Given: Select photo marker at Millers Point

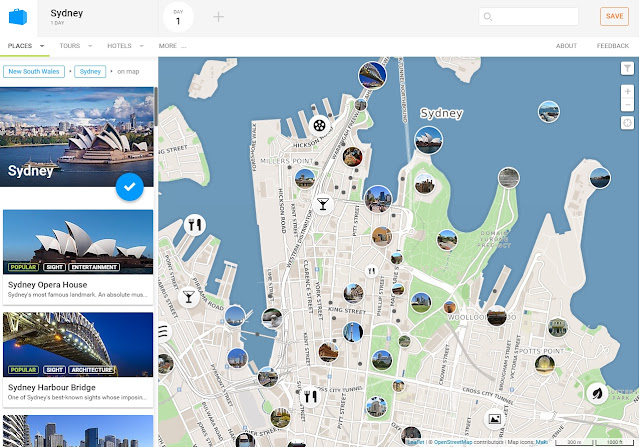Looking at the screenshot, I should click(x=304, y=178).
